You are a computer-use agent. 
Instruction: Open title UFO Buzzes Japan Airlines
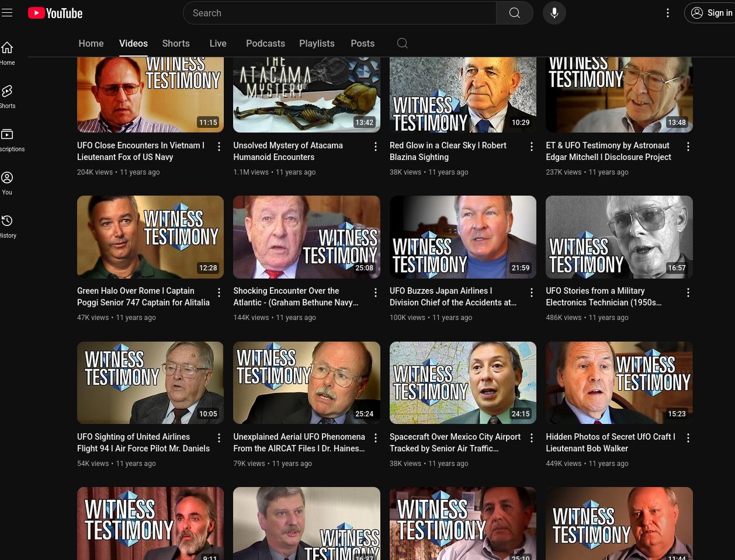pos(453,297)
